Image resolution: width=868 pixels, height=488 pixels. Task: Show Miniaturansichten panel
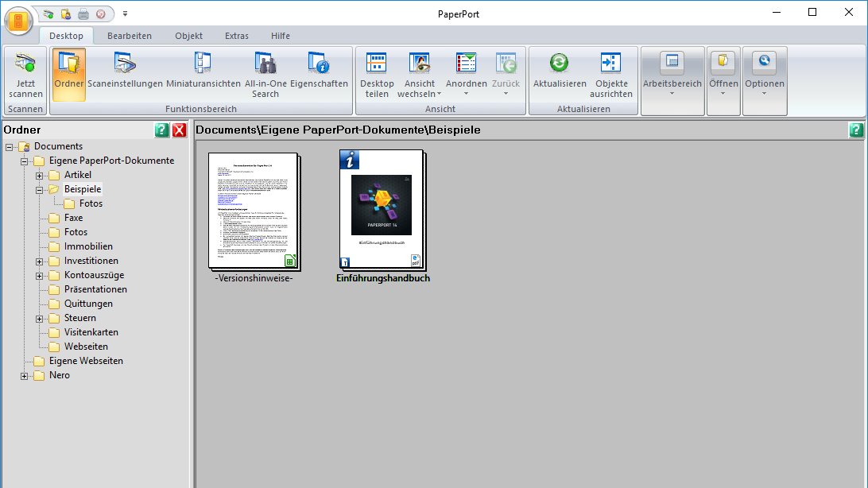tap(203, 64)
